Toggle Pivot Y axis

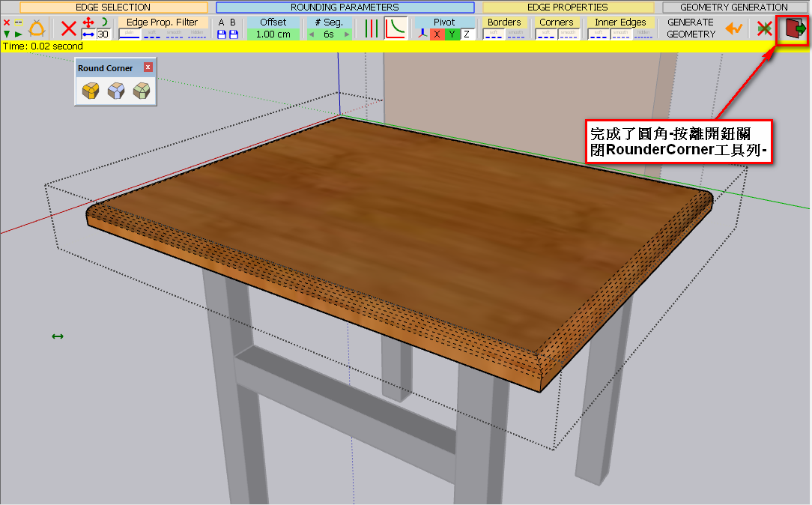tap(452, 34)
